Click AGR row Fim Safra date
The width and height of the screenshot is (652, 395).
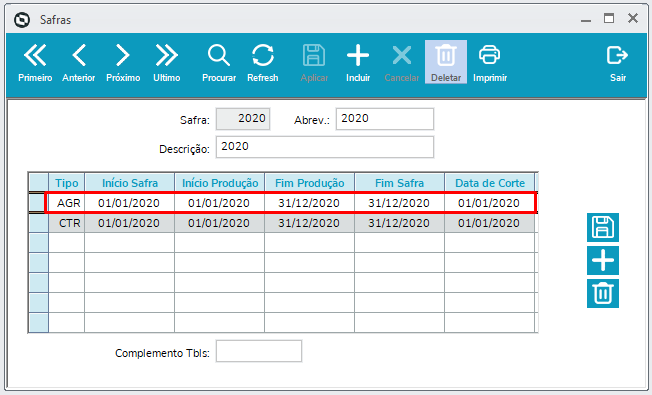(400, 203)
